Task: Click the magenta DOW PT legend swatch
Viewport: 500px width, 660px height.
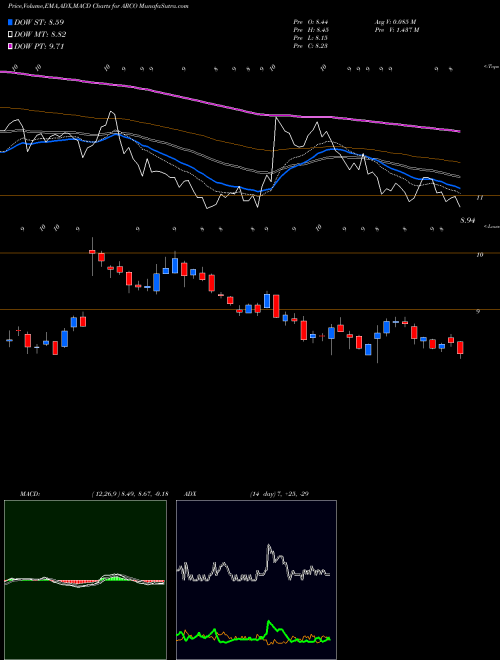Action: pos(10,46)
